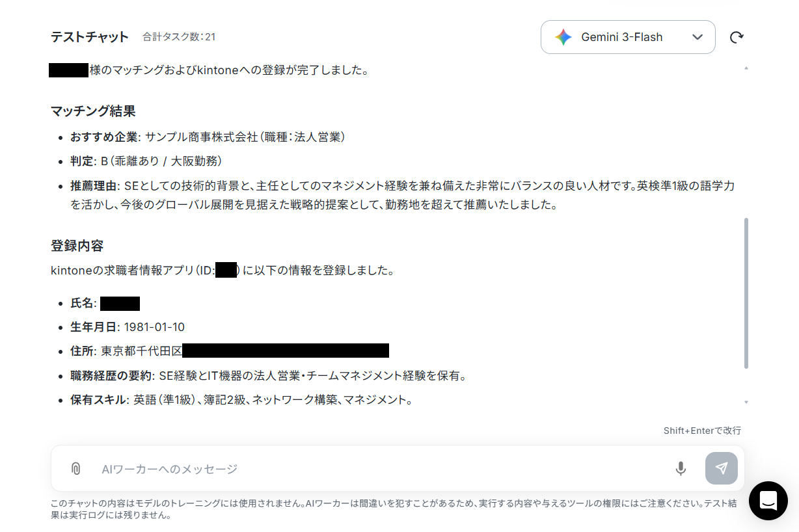This screenshot has width=799, height=532.
Task: Open the support chat bubble widget
Action: coord(768,501)
